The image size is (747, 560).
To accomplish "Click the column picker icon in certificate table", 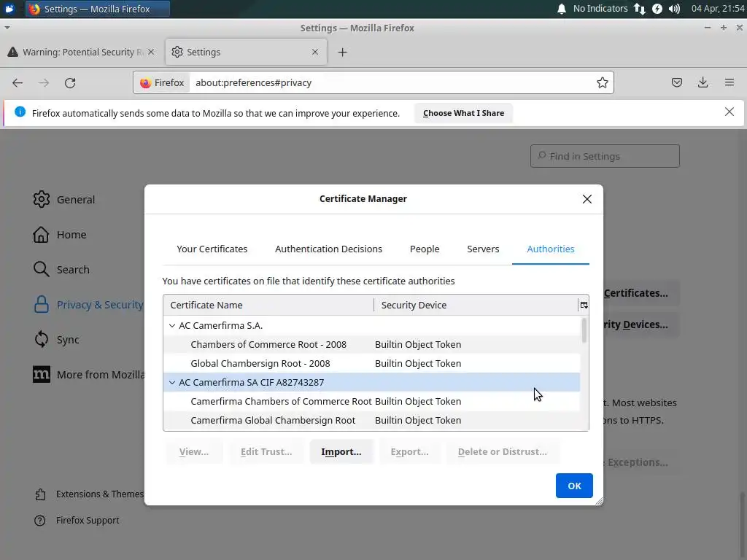I will pos(584,306).
